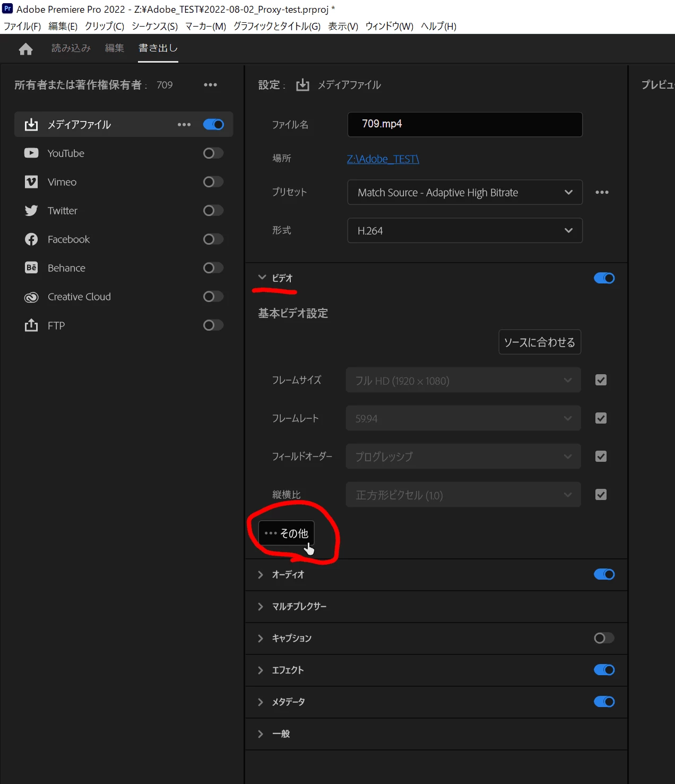Enable the Vimeo destination switch
Image resolution: width=675 pixels, height=784 pixels.
[213, 182]
